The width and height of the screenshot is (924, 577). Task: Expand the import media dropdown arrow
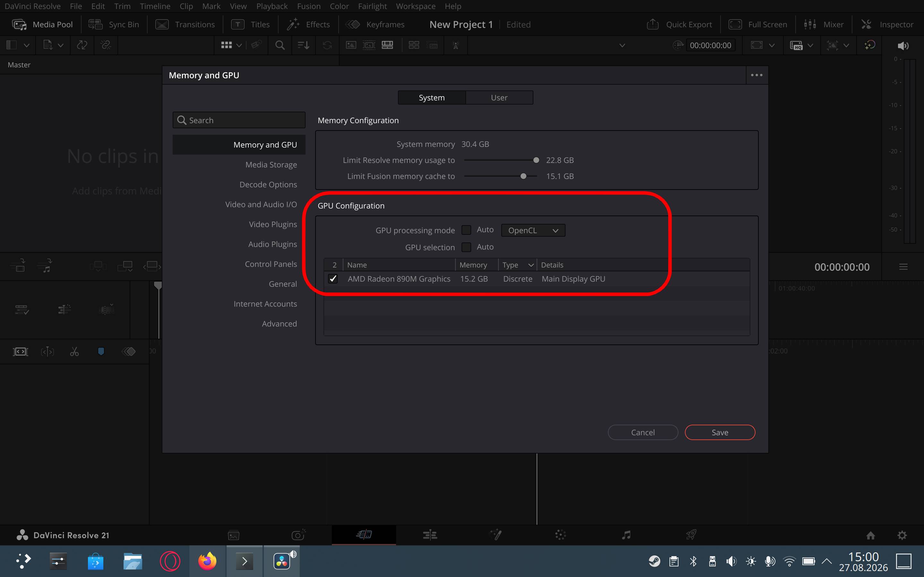click(61, 46)
